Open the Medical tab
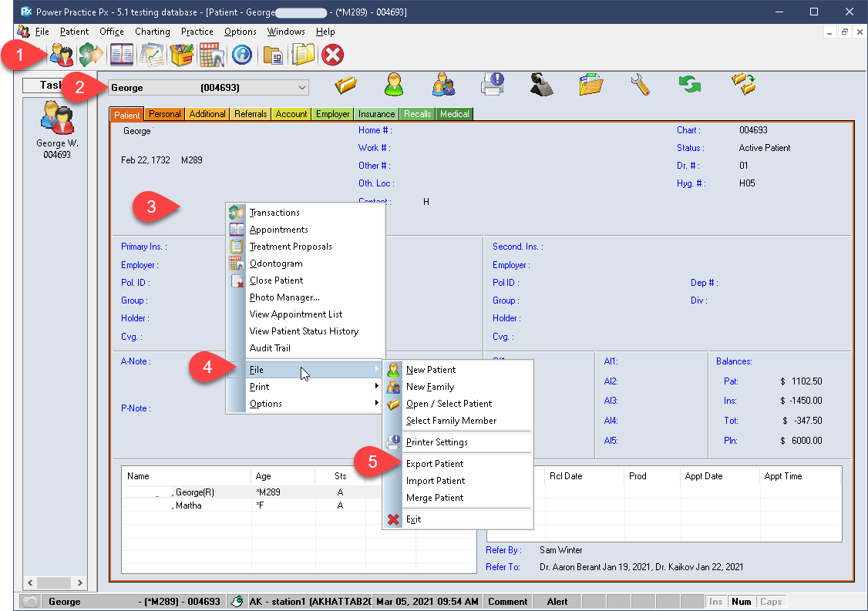The image size is (868, 611). coord(455,114)
